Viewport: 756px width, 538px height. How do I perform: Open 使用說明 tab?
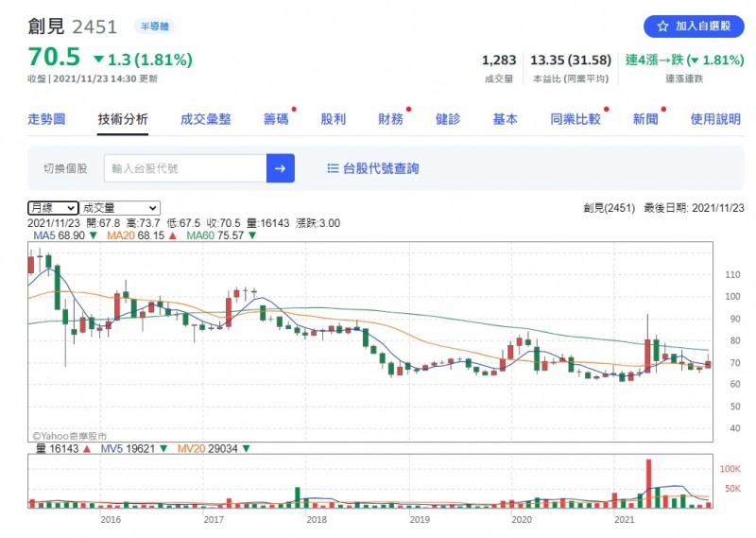point(715,119)
